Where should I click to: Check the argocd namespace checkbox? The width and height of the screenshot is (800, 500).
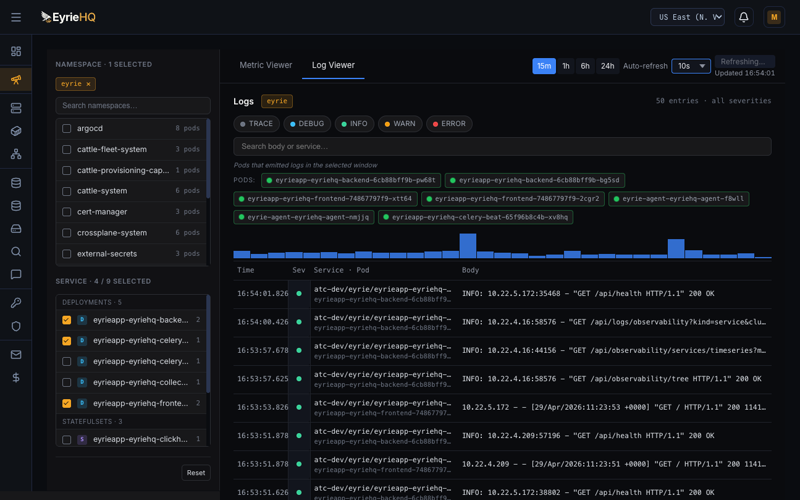tap(66, 129)
